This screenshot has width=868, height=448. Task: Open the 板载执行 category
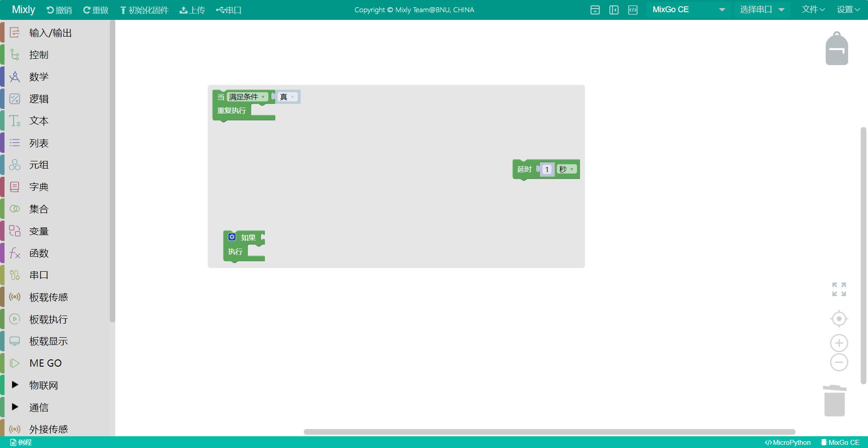pyautogui.click(x=48, y=319)
